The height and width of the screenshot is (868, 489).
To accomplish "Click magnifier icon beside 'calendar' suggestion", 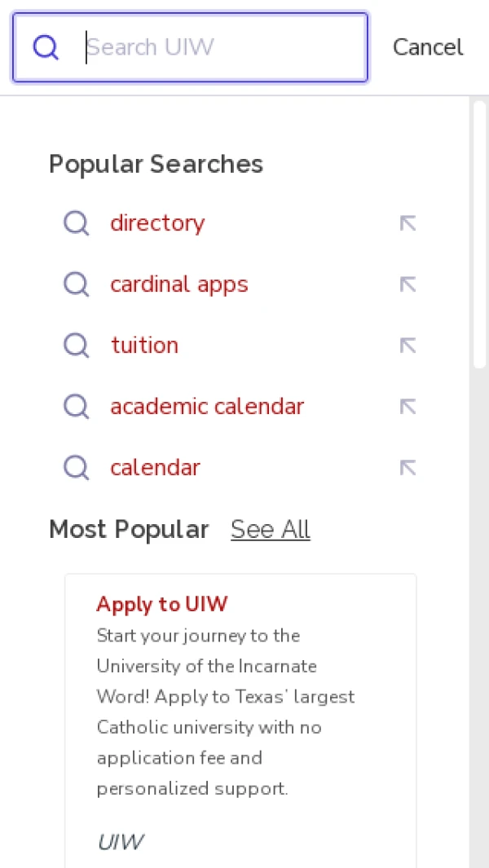I will 76,467.
